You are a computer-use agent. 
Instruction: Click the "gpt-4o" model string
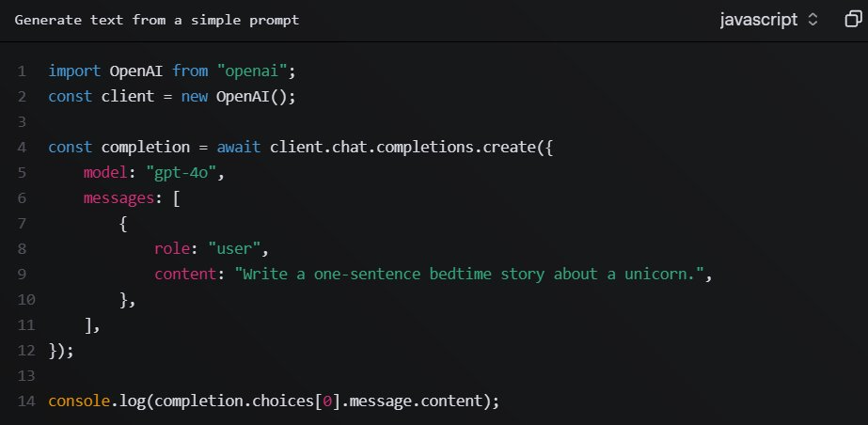coord(186,173)
